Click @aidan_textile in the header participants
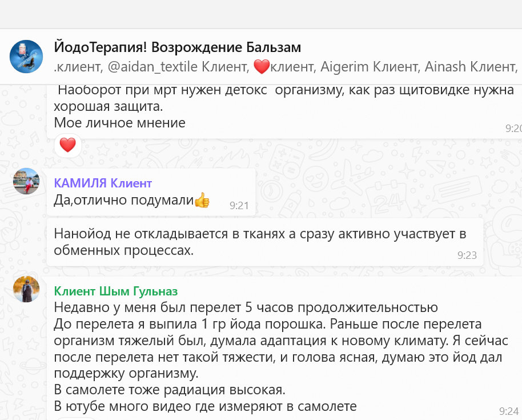 tap(146, 67)
